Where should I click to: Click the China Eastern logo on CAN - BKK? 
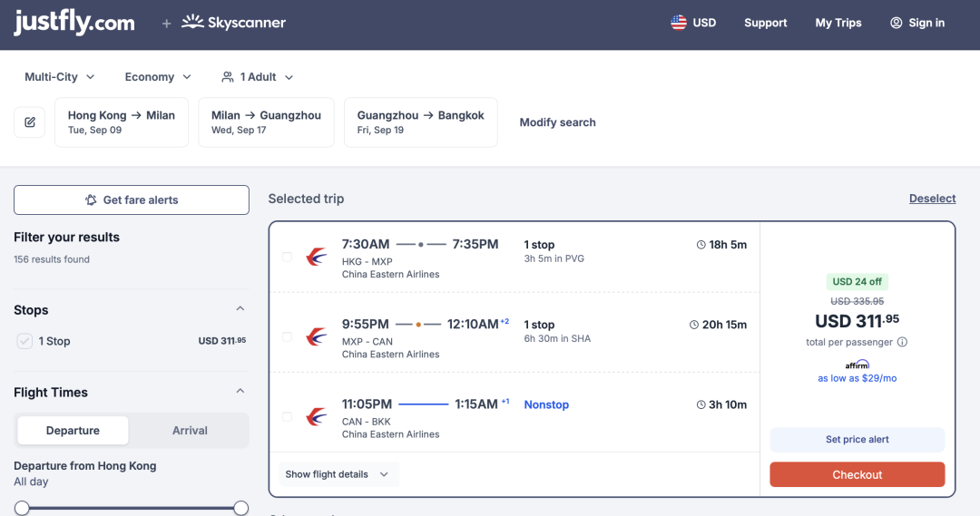[x=317, y=416]
